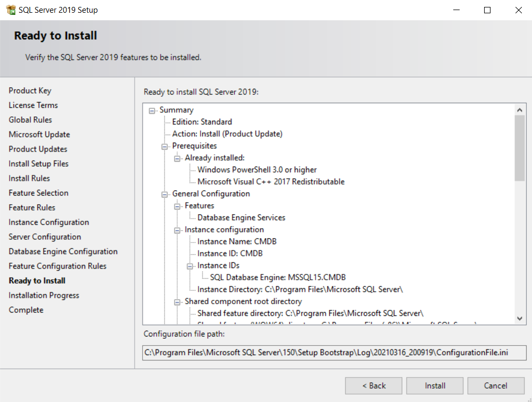This screenshot has height=402, width=532.
Task: Select Feature Rules step
Action: pos(32,207)
